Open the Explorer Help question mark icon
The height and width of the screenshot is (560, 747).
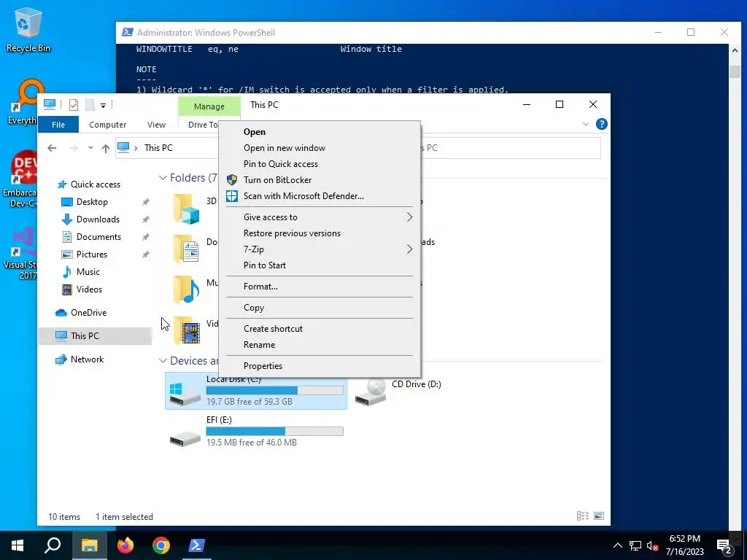pyautogui.click(x=602, y=124)
